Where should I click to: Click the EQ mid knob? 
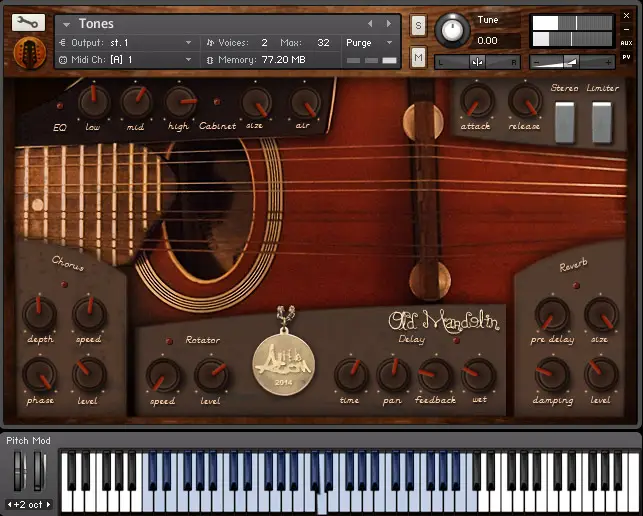pos(136,103)
